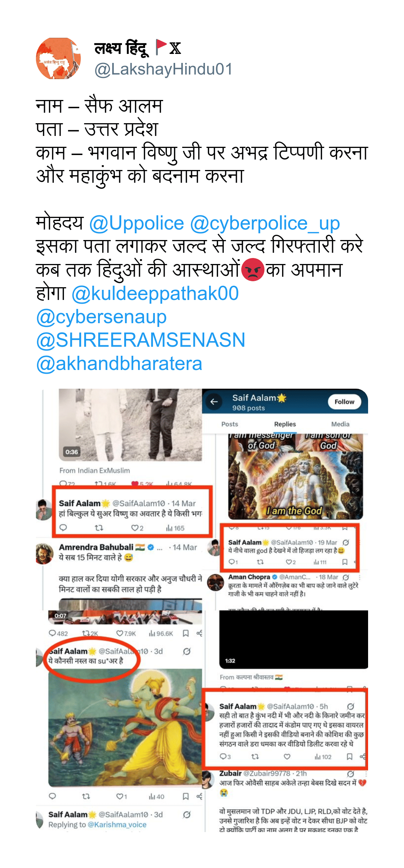Share the Amrendra Bahubali post with 96.6K views

click(199, 634)
